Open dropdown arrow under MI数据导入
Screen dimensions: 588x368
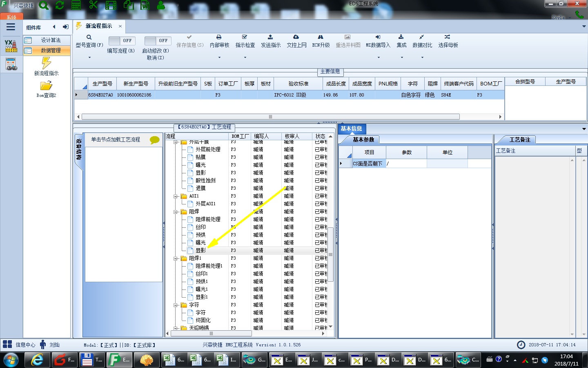pyautogui.click(x=379, y=57)
